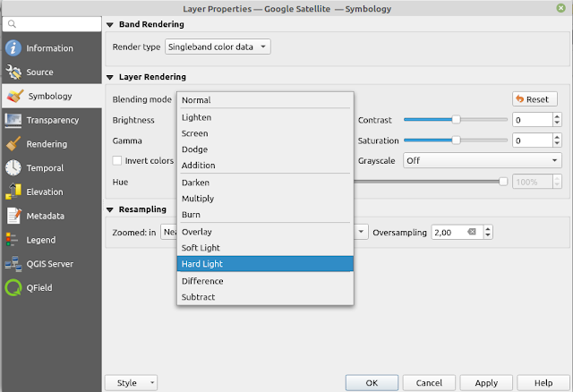Increase Contrast with the up arrow

pyautogui.click(x=557, y=116)
